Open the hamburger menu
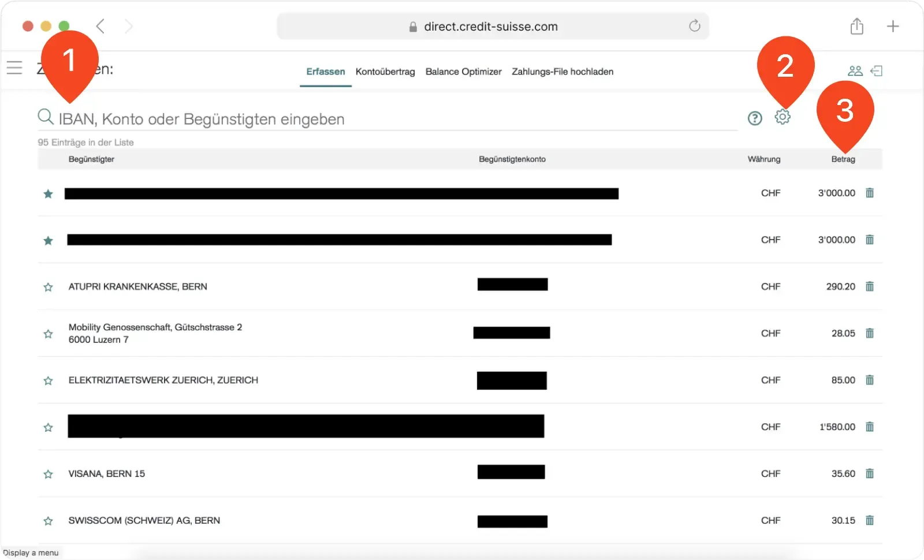The height and width of the screenshot is (560, 924). click(x=14, y=67)
